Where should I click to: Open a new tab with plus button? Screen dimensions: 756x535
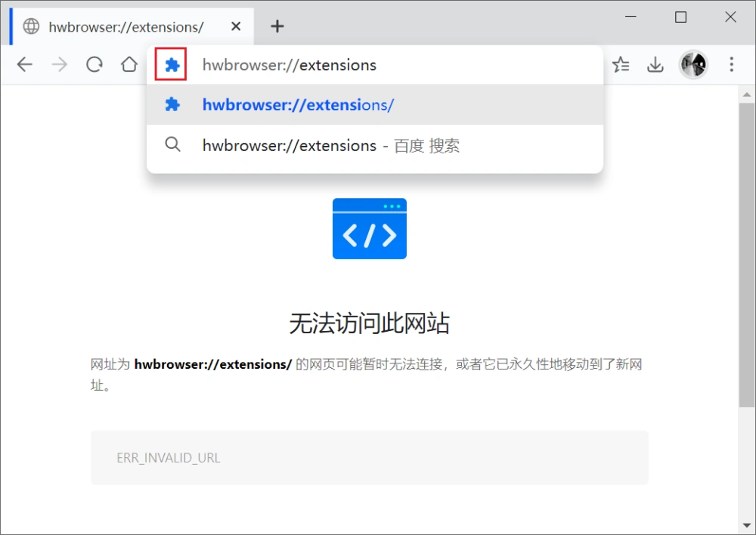point(277,26)
